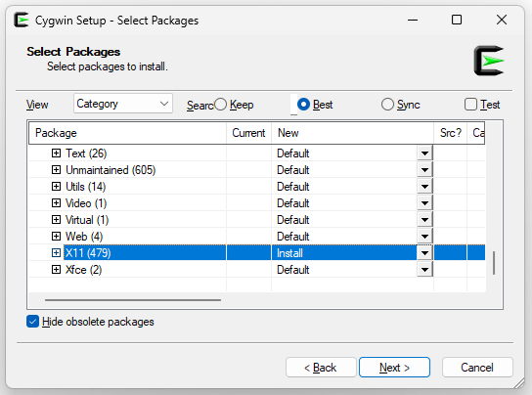Expand the Text (26) category
Screen dimensions: 532x395
pyautogui.click(x=56, y=154)
